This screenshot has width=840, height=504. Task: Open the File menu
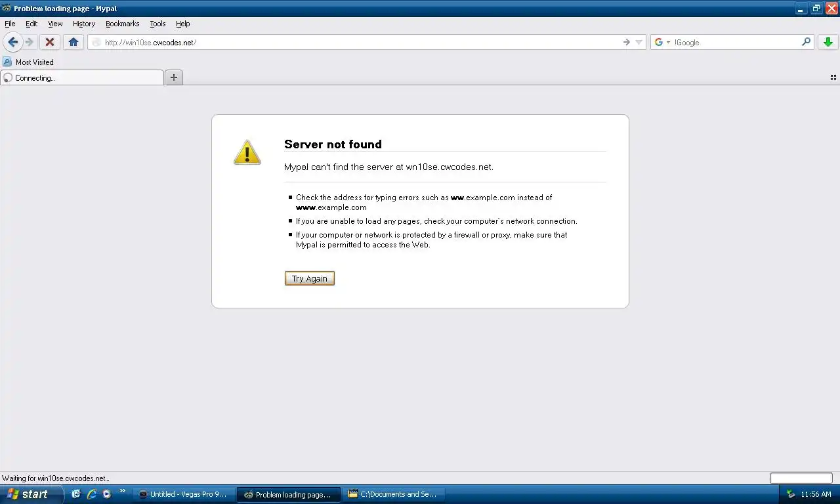[x=10, y=24]
